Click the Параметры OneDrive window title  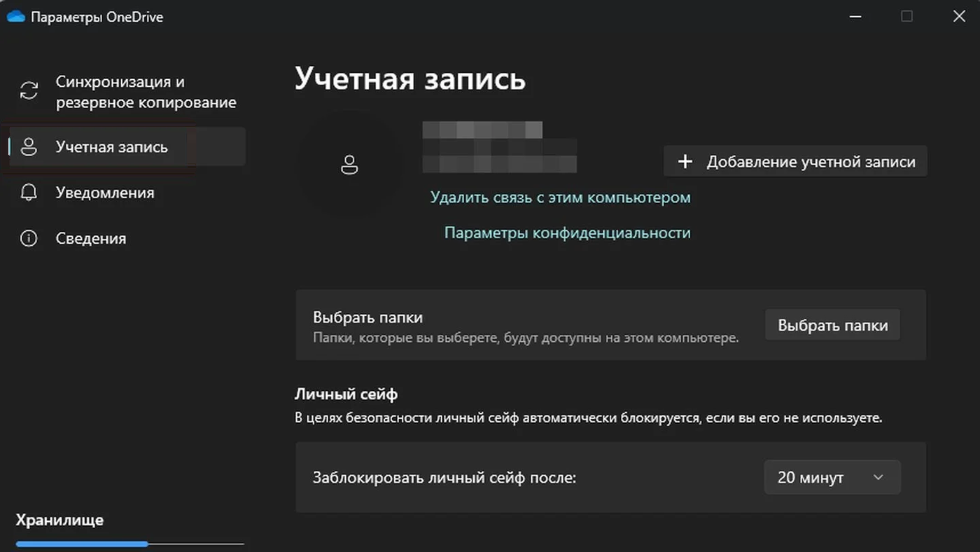tap(97, 17)
